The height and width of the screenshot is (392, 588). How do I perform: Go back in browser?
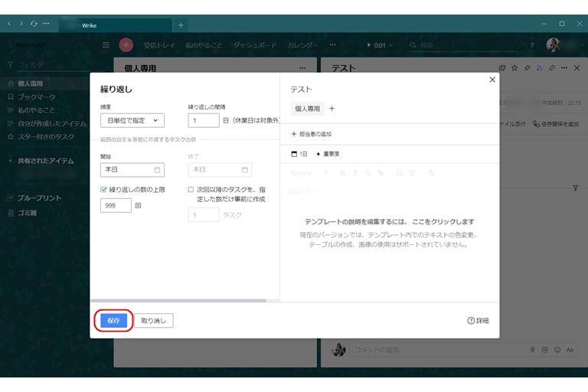coord(9,23)
